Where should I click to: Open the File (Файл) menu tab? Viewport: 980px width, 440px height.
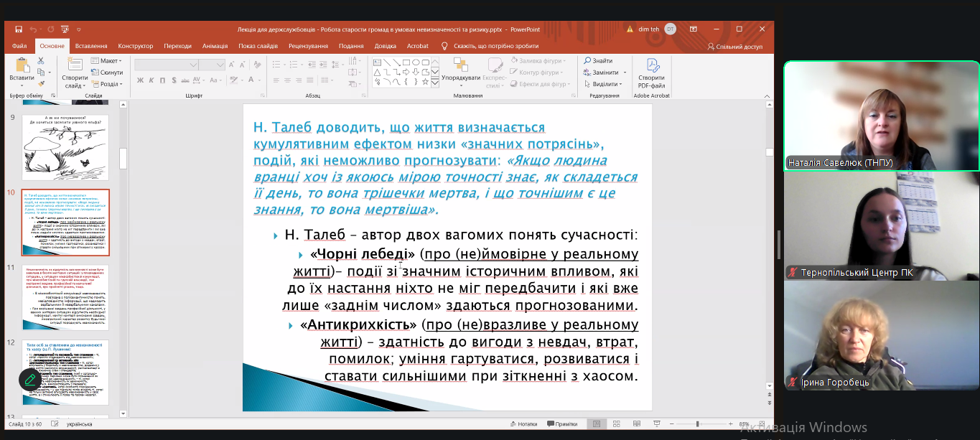tap(19, 46)
